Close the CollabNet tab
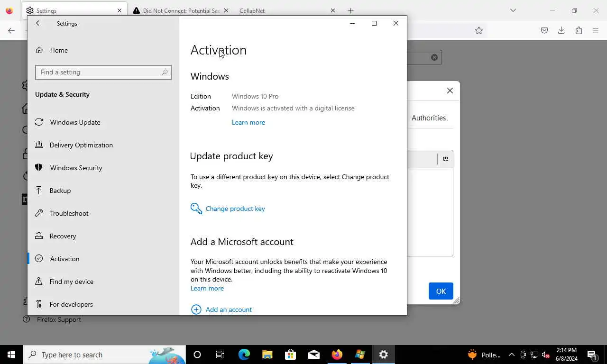This screenshot has width=607, height=364. coord(332,10)
